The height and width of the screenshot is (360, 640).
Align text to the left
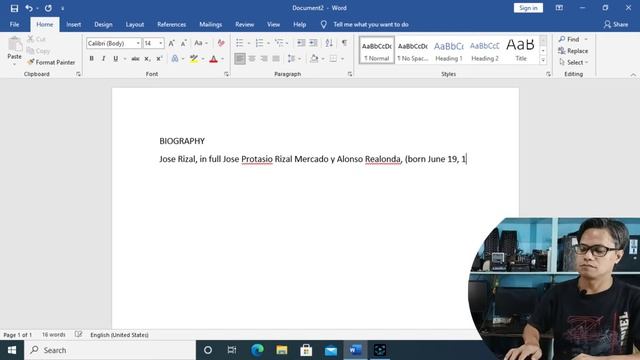pos(240,59)
